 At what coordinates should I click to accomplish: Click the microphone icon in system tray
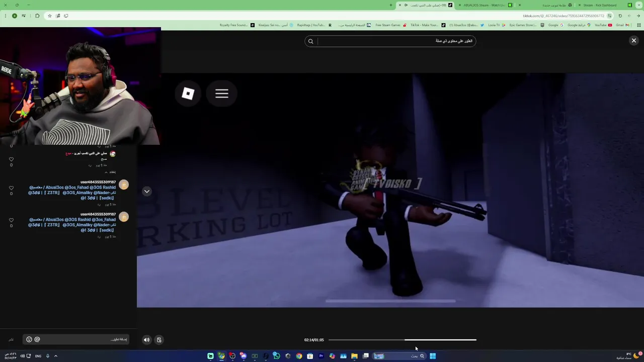(48, 356)
